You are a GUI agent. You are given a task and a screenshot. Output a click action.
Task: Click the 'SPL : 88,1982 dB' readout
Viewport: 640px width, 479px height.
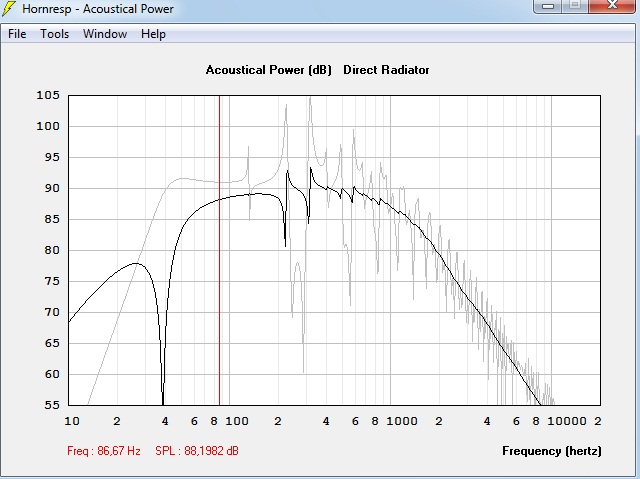[197, 451]
